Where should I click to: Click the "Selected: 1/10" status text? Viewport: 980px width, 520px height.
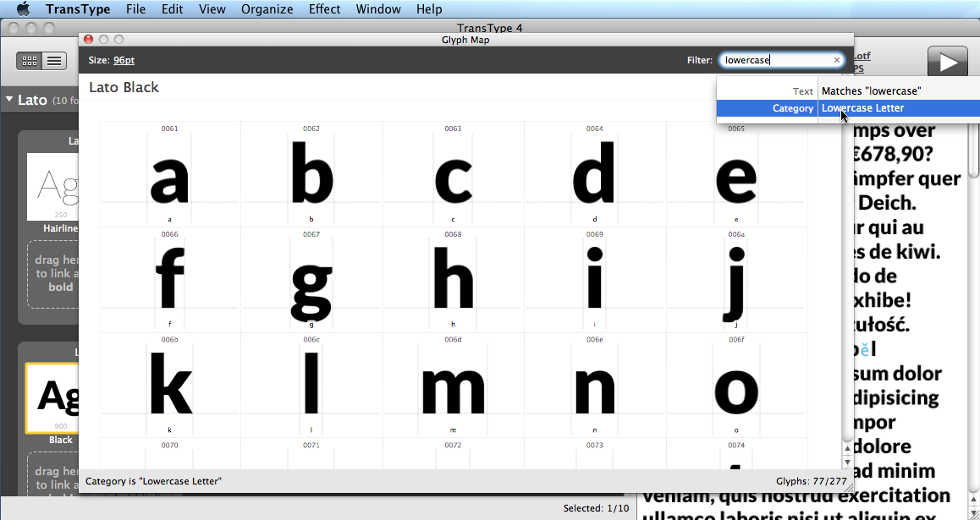point(597,508)
